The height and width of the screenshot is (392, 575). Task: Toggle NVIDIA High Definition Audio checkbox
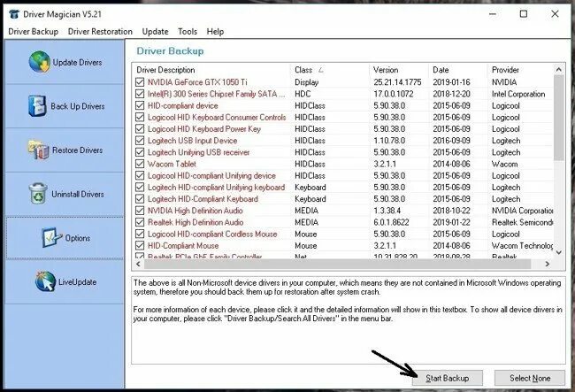tap(140, 211)
